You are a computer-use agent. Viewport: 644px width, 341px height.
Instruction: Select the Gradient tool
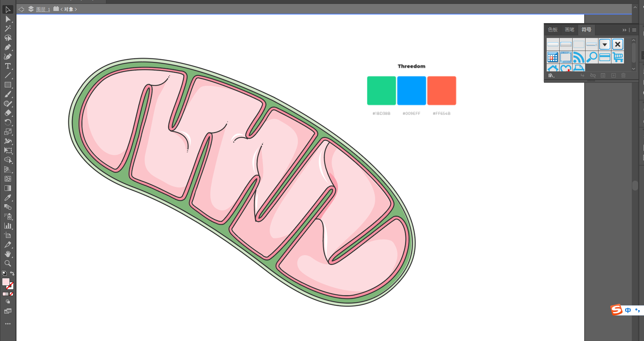click(x=8, y=188)
